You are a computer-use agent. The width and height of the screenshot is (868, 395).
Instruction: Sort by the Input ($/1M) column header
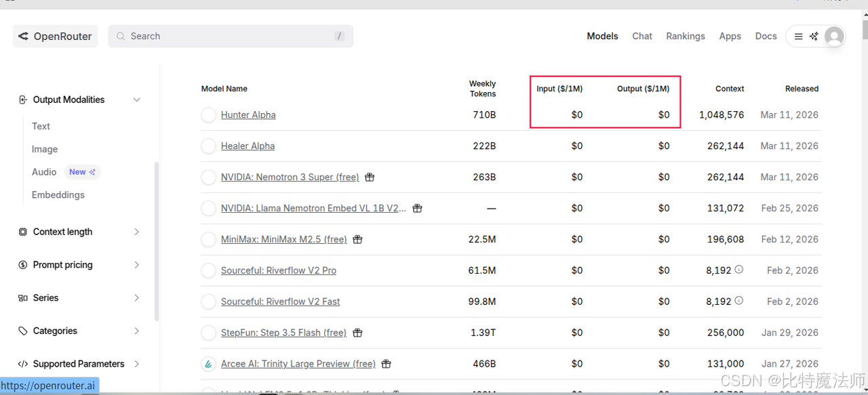559,89
